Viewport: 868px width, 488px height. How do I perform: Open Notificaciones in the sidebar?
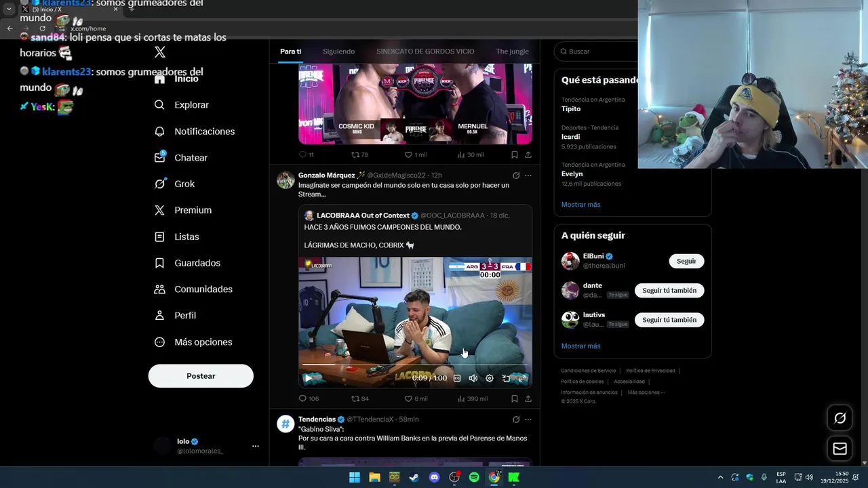(x=194, y=131)
